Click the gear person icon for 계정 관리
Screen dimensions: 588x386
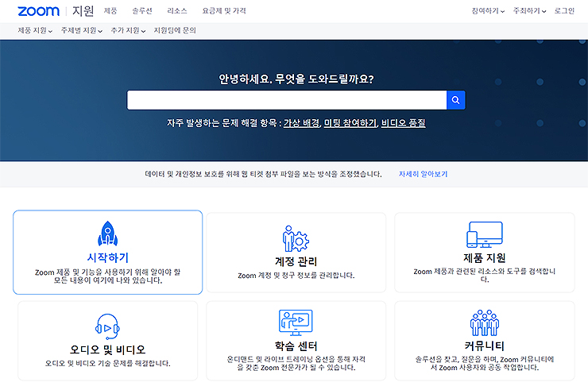point(296,238)
